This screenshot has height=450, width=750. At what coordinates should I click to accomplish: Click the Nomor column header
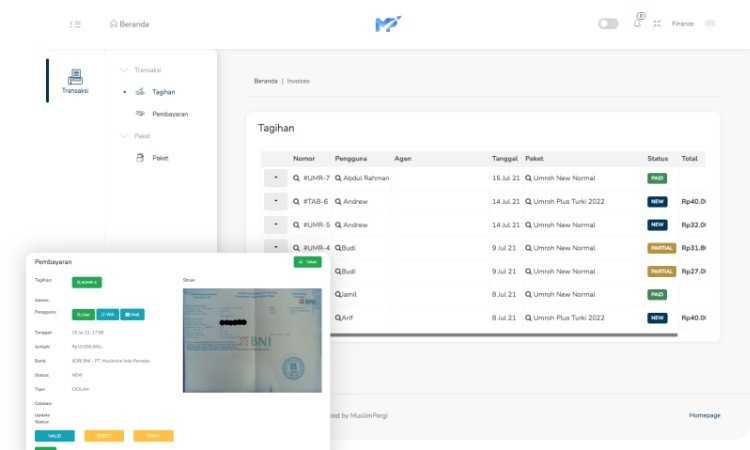coord(304,158)
